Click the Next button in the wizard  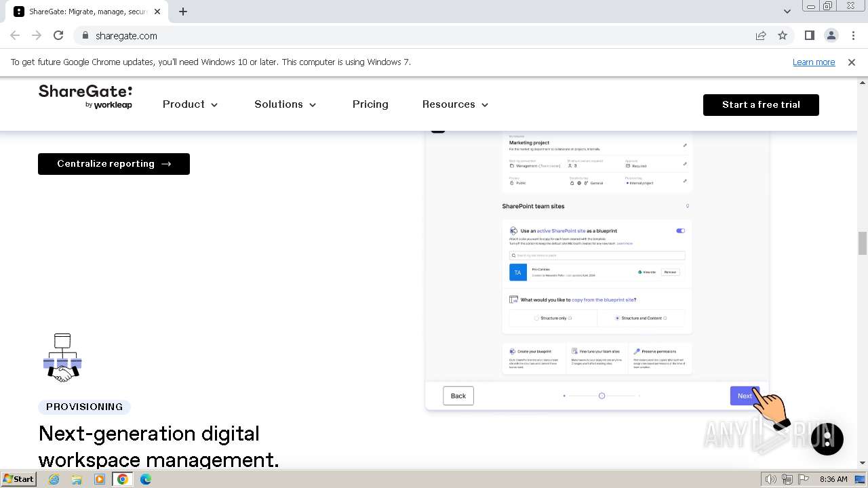pyautogui.click(x=745, y=396)
